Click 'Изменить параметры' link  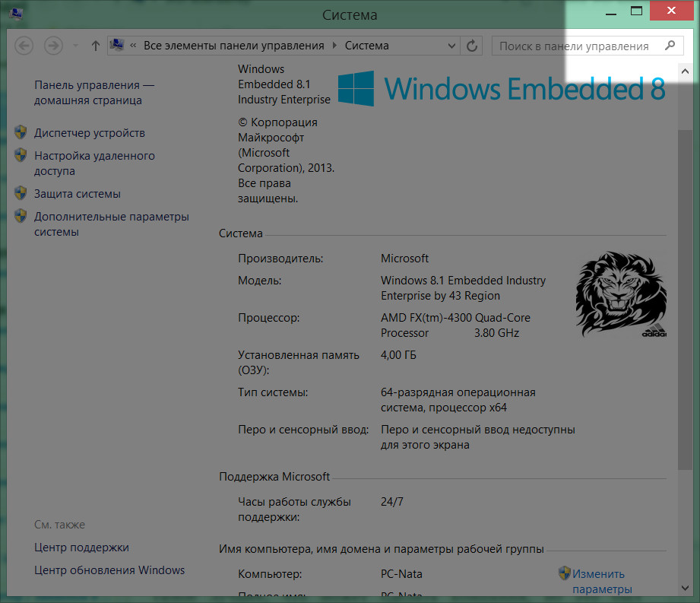[x=602, y=581]
